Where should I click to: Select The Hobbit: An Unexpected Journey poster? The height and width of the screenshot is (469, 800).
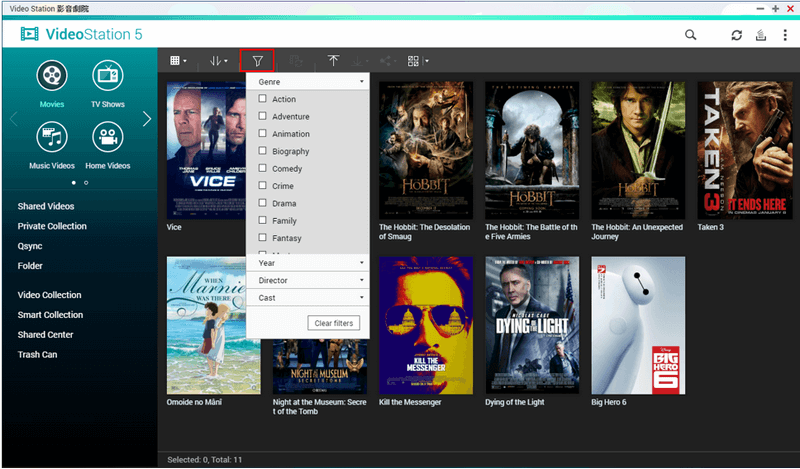point(638,150)
